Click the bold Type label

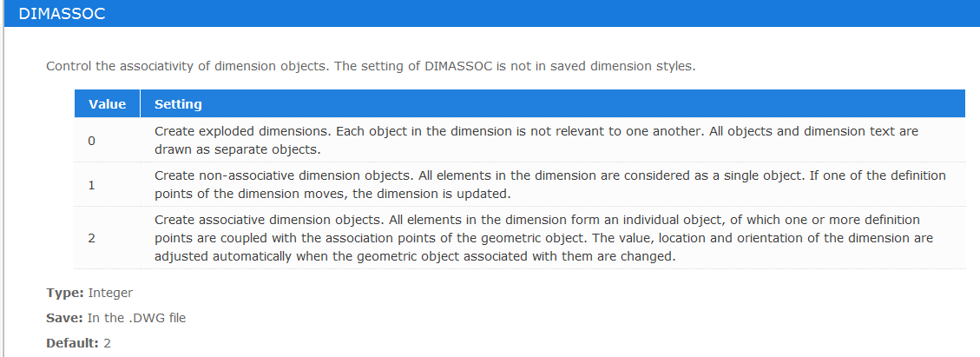click(x=66, y=292)
